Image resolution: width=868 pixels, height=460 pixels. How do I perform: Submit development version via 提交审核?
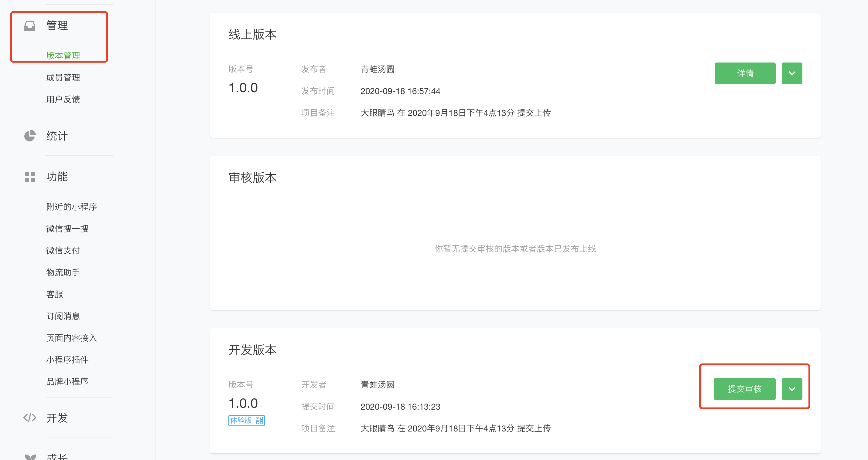pos(744,389)
